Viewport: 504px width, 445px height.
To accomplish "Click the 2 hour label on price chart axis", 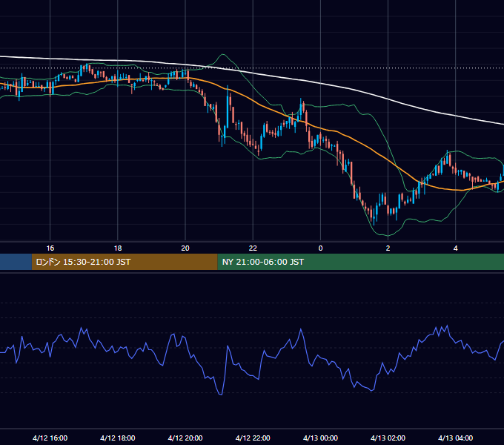I will [x=388, y=248].
